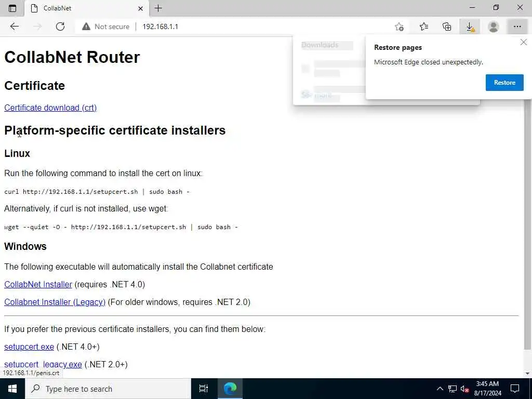This screenshot has width=532, height=399.
Task: Click the Restore button
Action: pyautogui.click(x=504, y=83)
